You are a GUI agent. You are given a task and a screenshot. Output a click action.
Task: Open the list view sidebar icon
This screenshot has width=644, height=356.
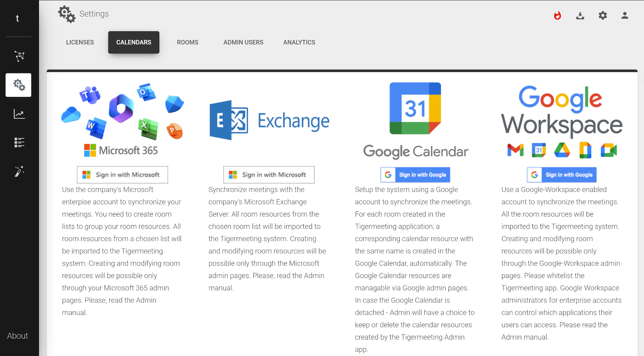pyautogui.click(x=19, y=142)
